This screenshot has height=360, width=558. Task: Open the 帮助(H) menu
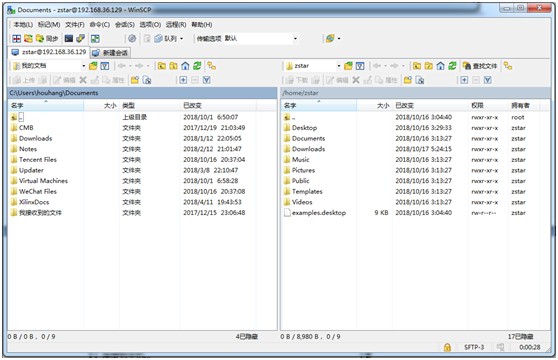[202, 25]
